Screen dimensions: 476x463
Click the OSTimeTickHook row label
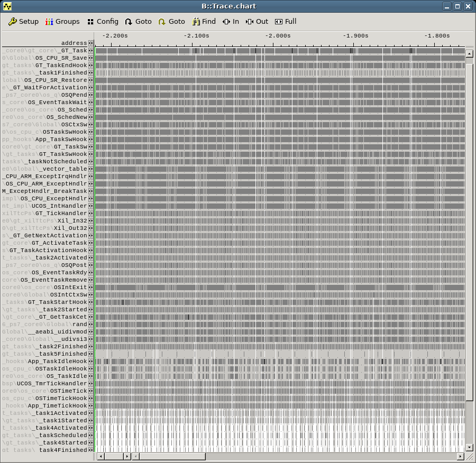[x=62, y=399]
